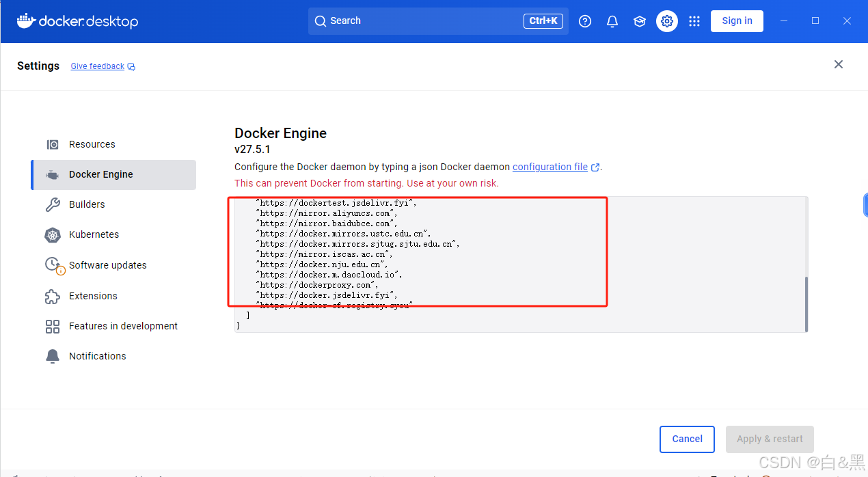The width and height of the screenshot is (868, 477).
Task: Follow the Give feedback link
Action: tap(98, 66)
